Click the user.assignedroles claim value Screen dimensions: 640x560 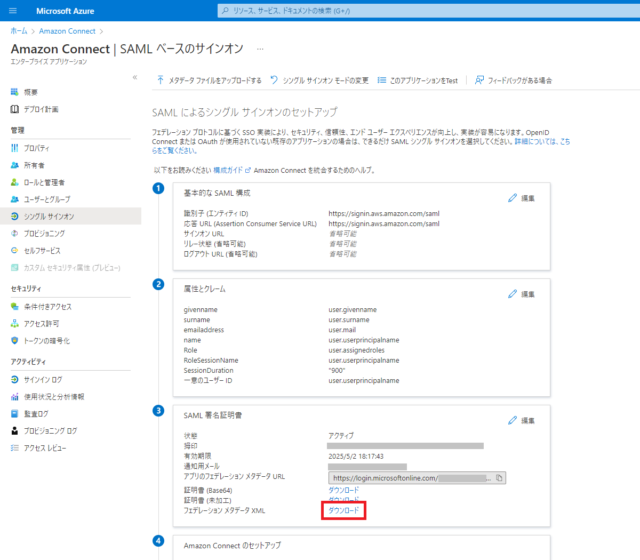(356, 350)
